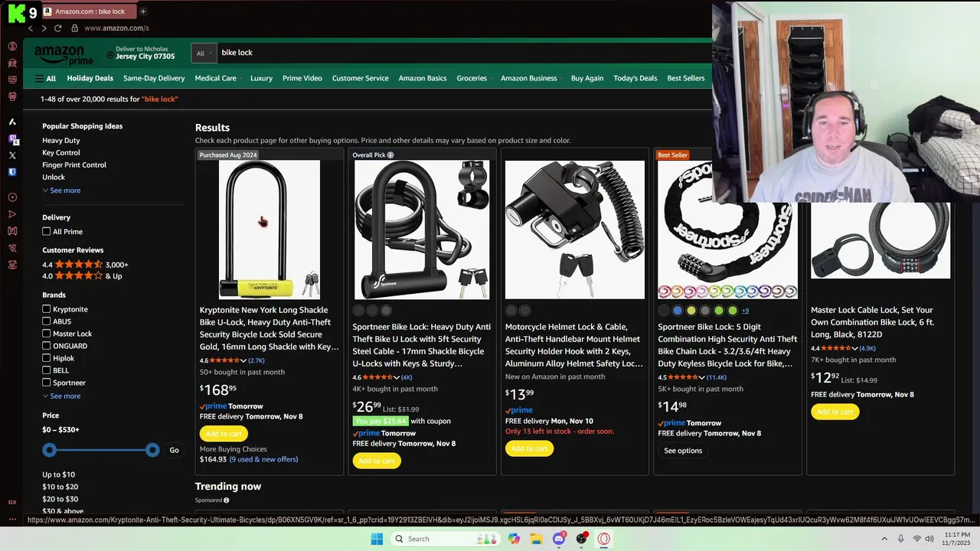Open File Explorer from the taskbar
This screenshot has width=980, height=551.
(537, 539)
